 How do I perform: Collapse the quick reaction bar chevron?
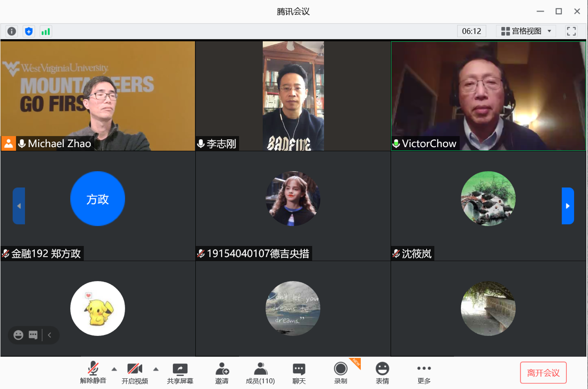coord(50,334)
